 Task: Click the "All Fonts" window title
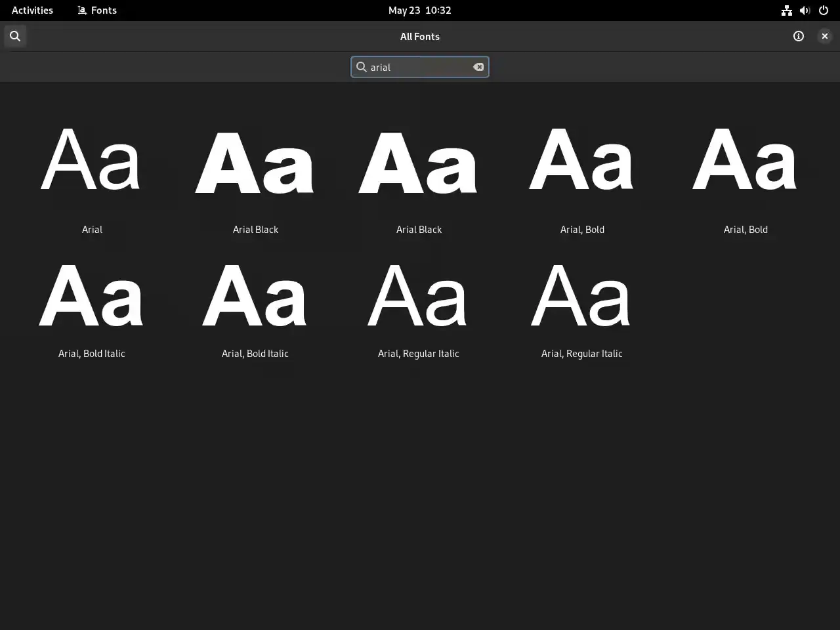pos(420,36)
